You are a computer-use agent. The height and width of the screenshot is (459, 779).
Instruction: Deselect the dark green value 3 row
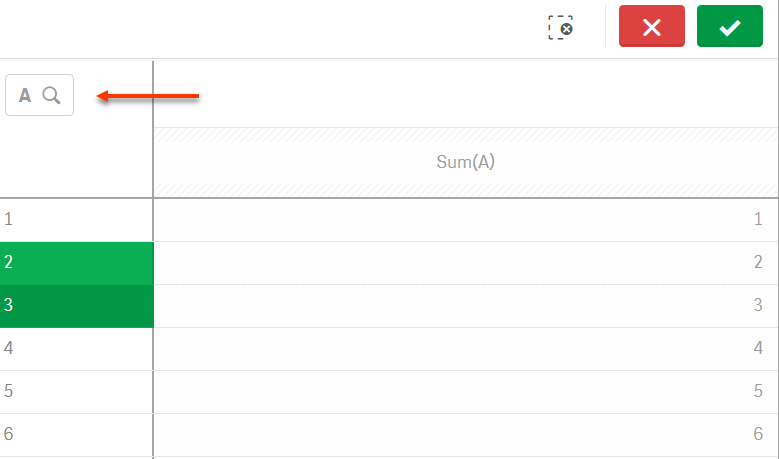click(76, 306)
